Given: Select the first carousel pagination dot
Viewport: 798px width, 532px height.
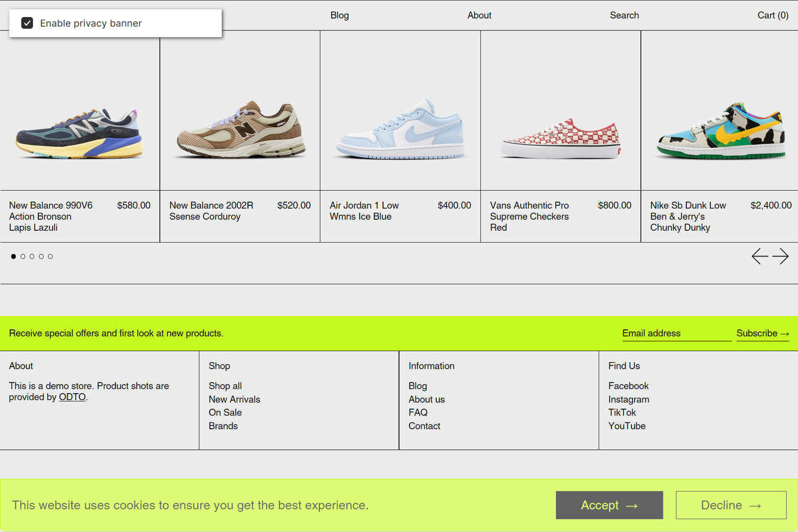Looking at the screenshot, I should tap(13, 256).
